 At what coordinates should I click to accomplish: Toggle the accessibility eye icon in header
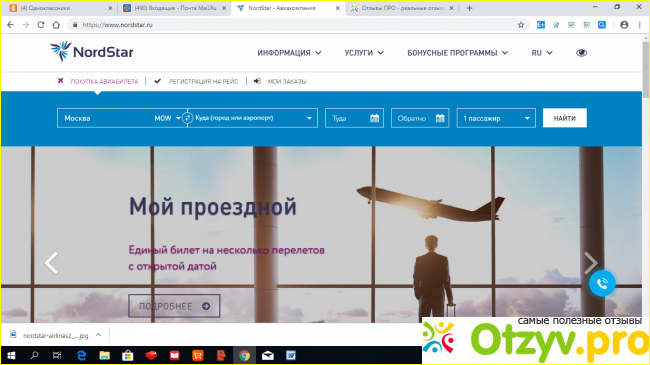582,53
